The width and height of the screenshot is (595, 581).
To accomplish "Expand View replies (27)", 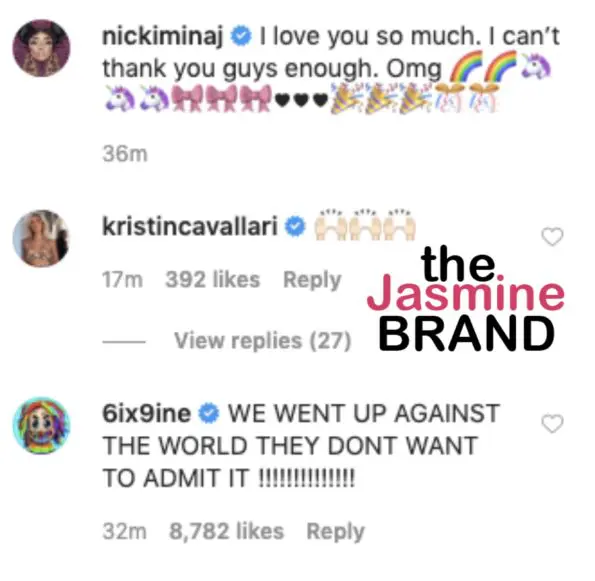I will (x=263, y=341).
